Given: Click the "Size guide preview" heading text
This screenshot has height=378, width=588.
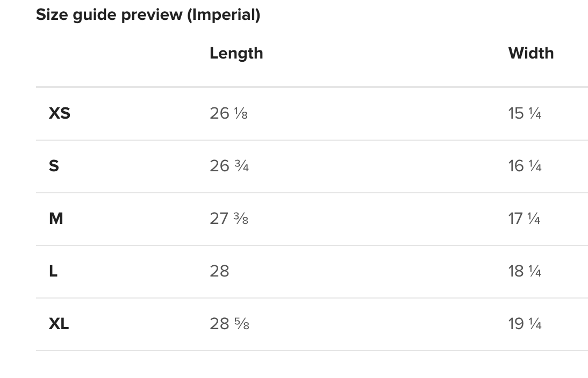Looking at the screenshot, I should click(x=110, y=15).
